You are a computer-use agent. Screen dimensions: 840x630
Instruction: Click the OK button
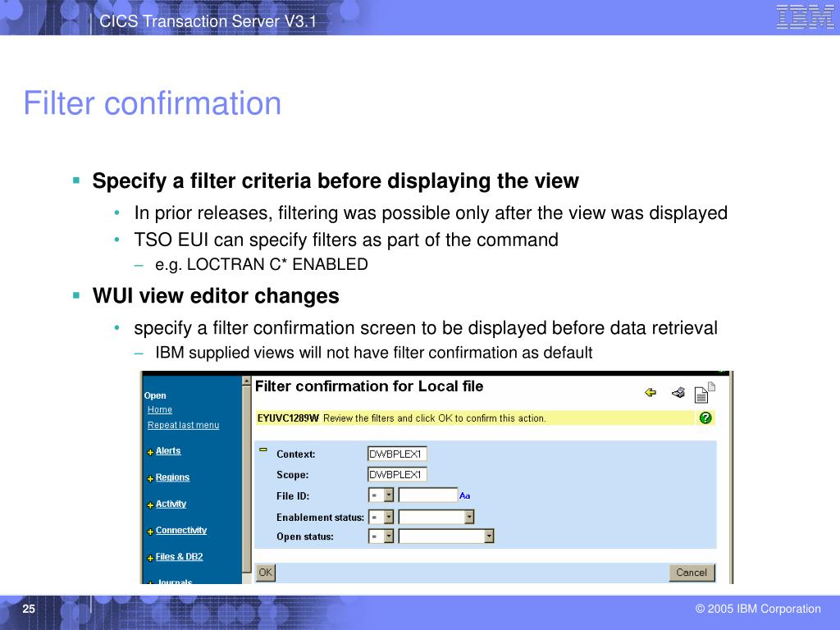tap(265, 572)
